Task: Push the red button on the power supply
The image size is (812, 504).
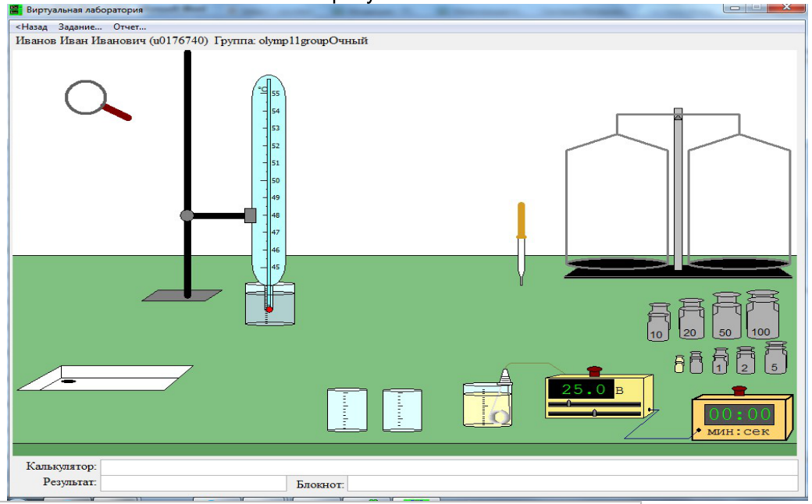Action: [594, 371]
